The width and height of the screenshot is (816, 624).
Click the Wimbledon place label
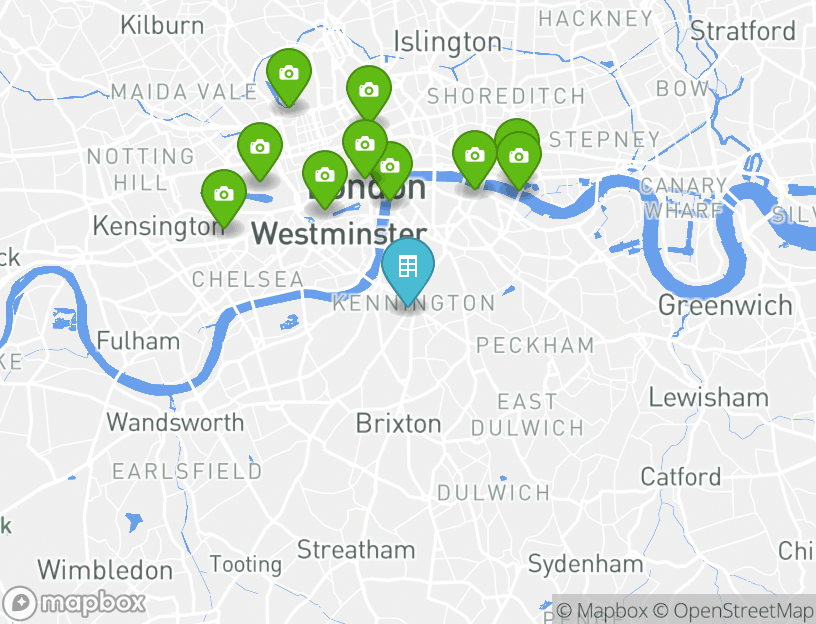105,570
